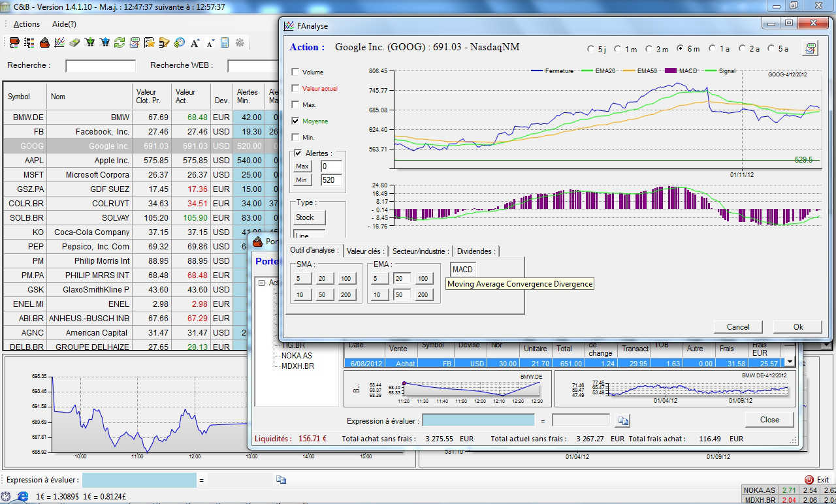836x504 pixels.
Task: Click the chart calendar toolbar icon
Action: pyautogui.click(x=135, y=42)
